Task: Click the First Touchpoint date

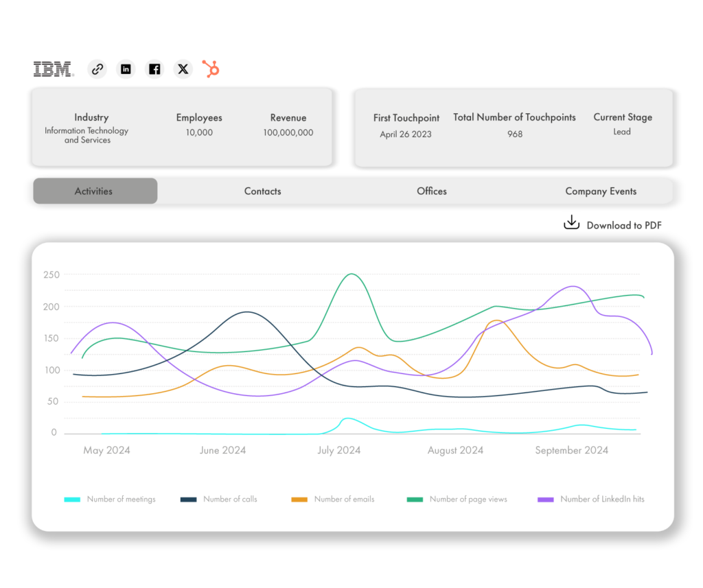Action: pyautogui.click(x=406, y=134)
